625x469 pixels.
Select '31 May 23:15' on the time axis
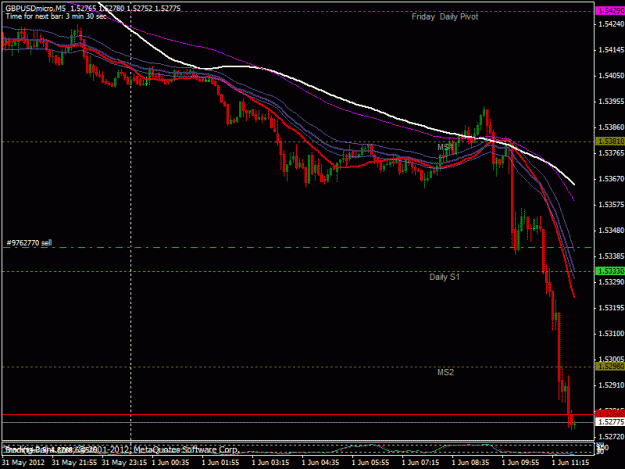click(124, 463)
